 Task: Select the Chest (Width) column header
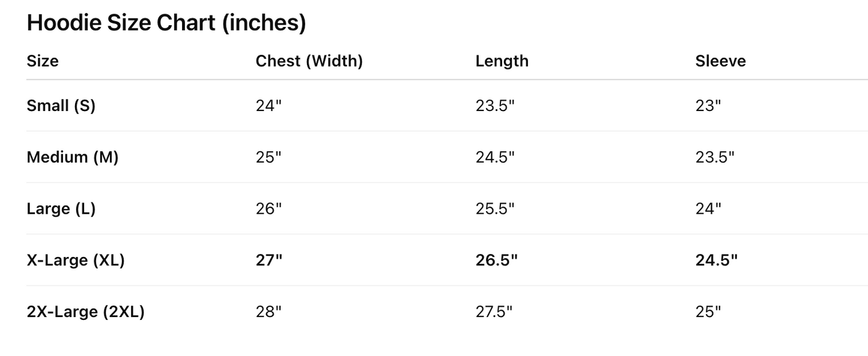pos(309,61)
